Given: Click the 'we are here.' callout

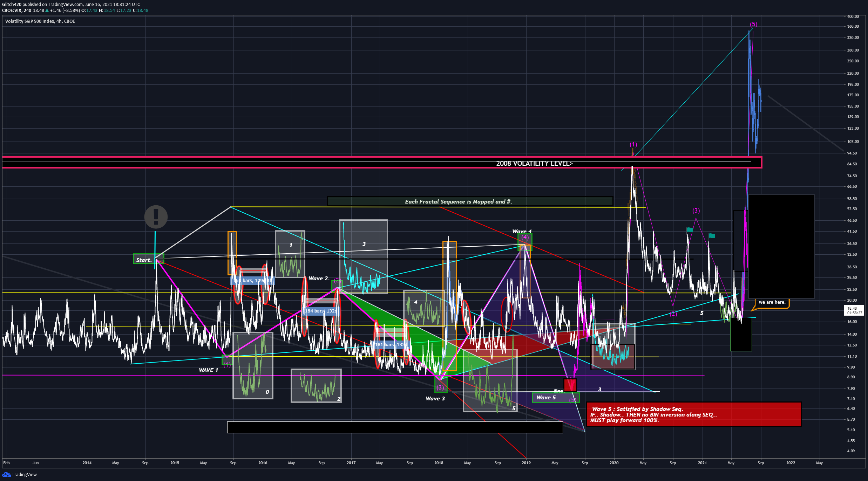Looking at the screenshot, I should (x=772, y=303).
